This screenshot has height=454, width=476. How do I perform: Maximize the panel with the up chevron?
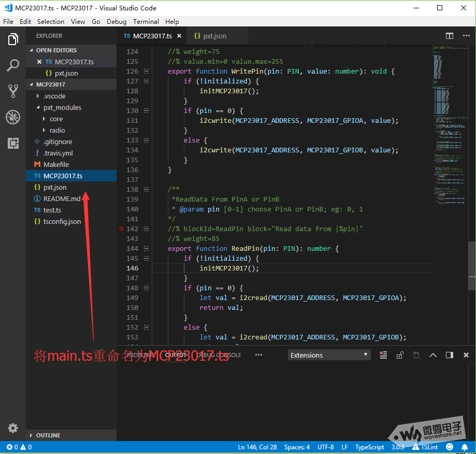pyautogui.click(x=433, y=355)
